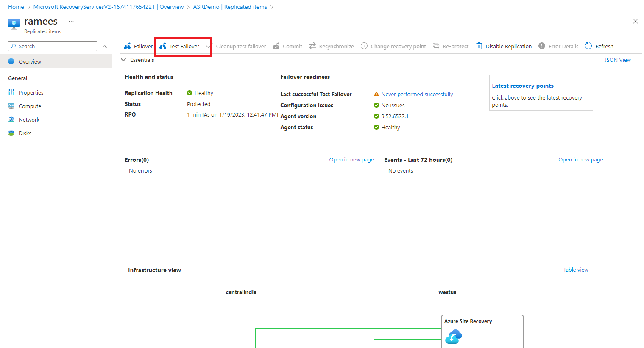Click the Commit icon
The width and height of the screenshot is (644, 348).
click(276, 46)
